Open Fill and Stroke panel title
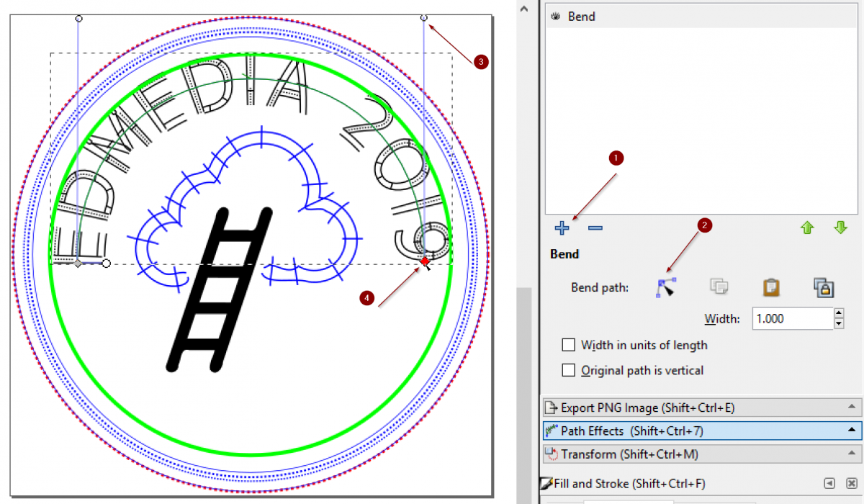This screenshot has height=504, width=864. click(629, 484)
